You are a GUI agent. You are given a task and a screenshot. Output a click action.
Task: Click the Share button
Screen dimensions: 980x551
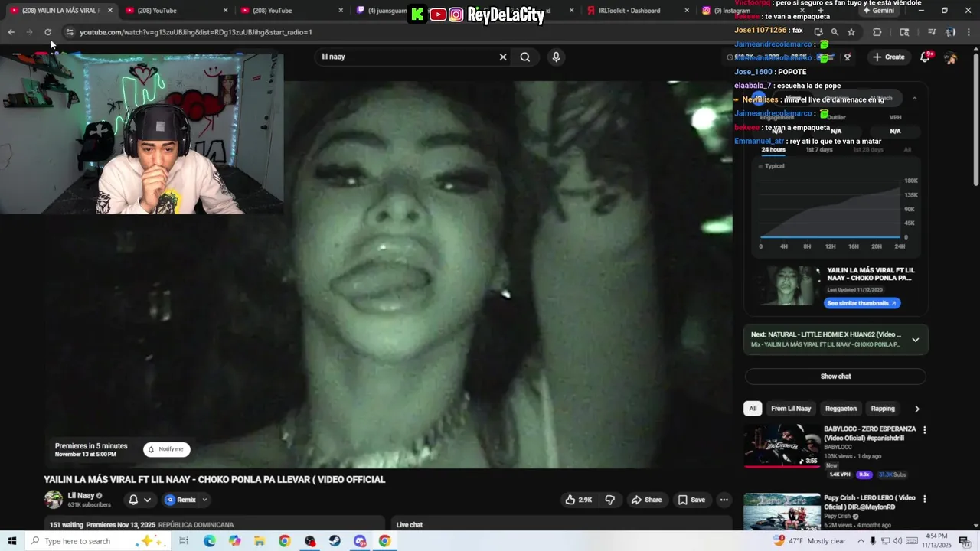pyautogui.click(x=646, y=500)
